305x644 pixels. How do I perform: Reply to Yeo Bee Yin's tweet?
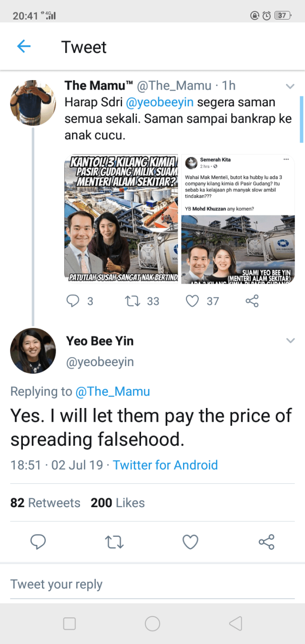38,542
